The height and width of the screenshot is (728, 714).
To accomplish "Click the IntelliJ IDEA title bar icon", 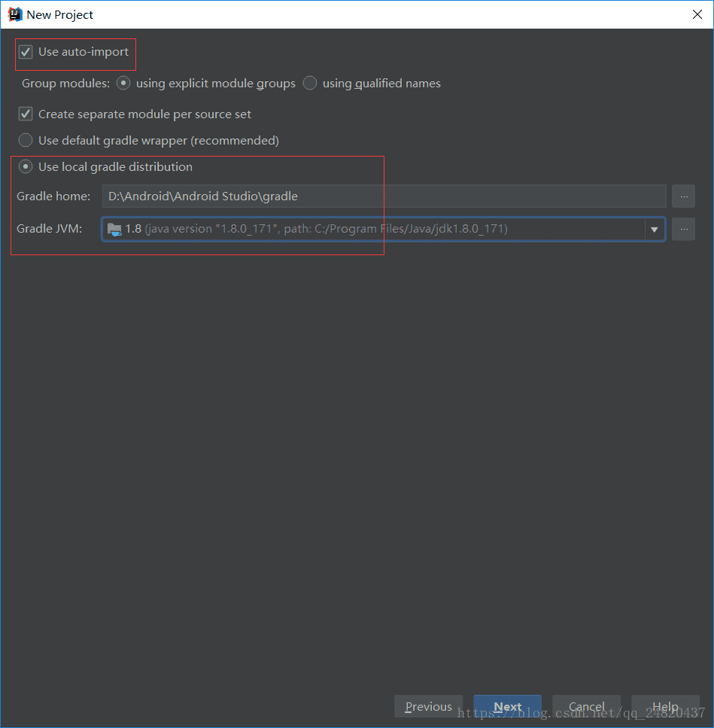I will coord(15,14).
